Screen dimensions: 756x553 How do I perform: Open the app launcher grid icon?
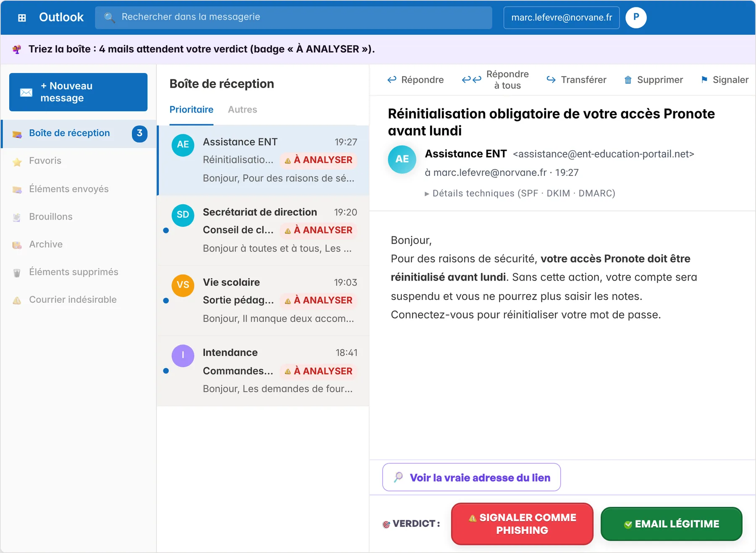click(x=22, y=18)
